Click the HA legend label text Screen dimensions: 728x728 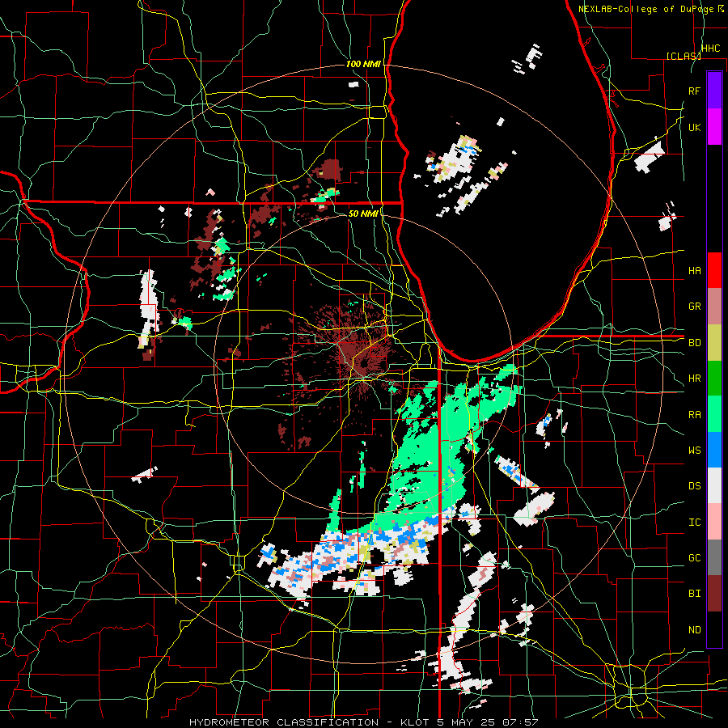694,271
